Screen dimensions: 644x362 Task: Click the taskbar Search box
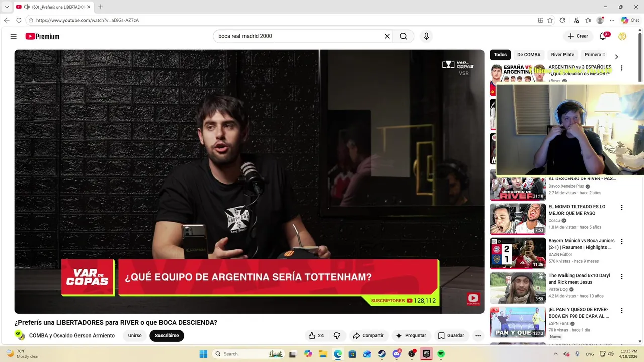pos(249,354)
